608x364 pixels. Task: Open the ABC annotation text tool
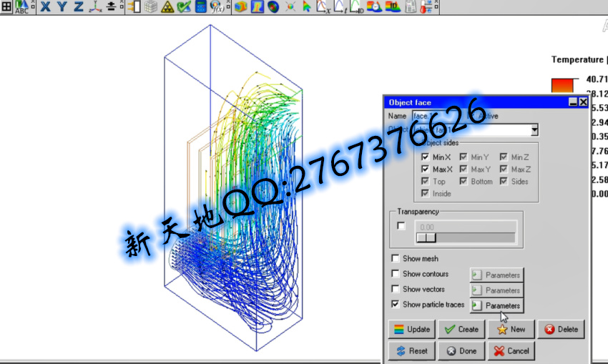click(21, 6)
